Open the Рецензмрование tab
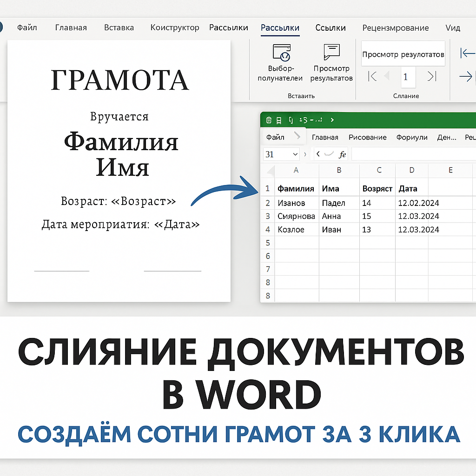Screen dimensions: 476x476 [x=396, y=28]
